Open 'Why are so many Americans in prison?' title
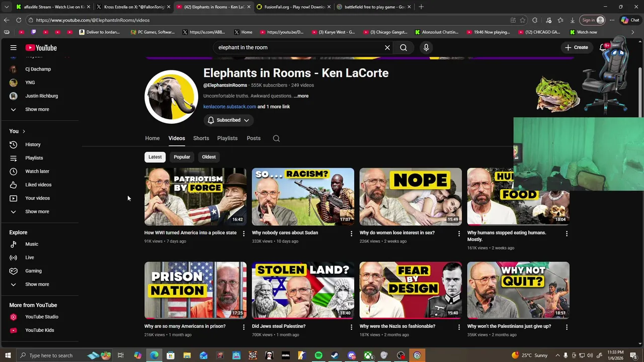This screenshot has width=644, height=362. [x=185, y=326]
